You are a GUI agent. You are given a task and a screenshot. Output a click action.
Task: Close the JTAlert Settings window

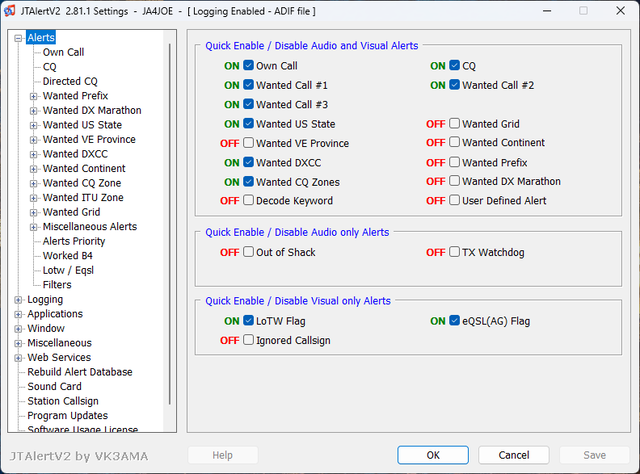tap(620, 11)
